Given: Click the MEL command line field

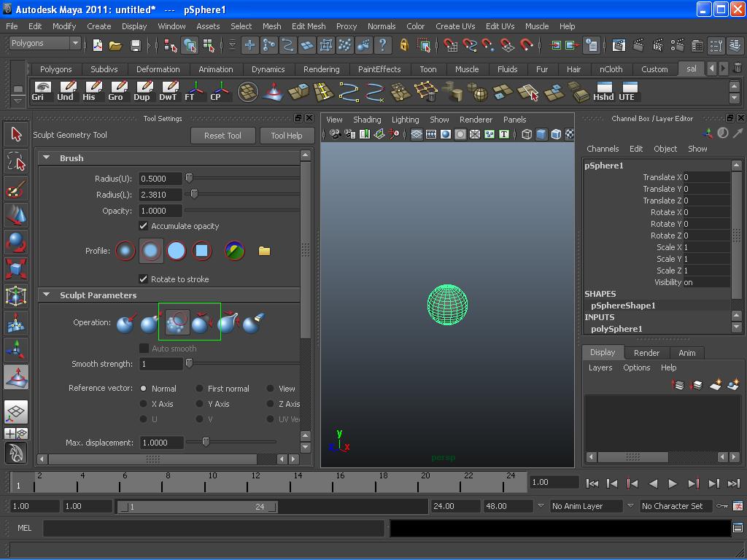Looking at the screenshot, I should pos(214,528).
